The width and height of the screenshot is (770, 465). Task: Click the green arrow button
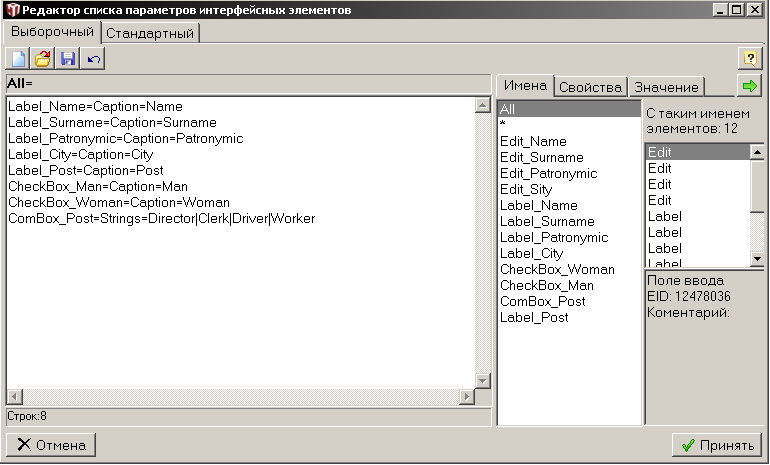[x=749, y=86]
